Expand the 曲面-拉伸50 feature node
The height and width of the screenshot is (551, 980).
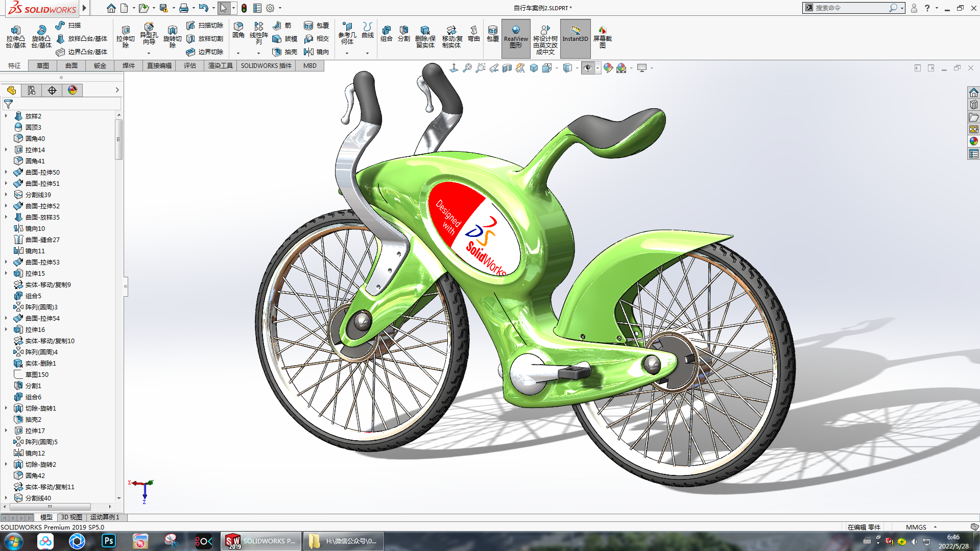coord(6,172)
